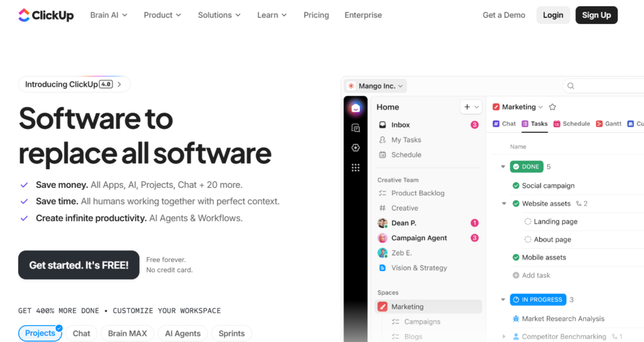Open the apps grid icon in sidebar
Screen dimensions: 644x342
pyautogui.click(x=356, y=167)
